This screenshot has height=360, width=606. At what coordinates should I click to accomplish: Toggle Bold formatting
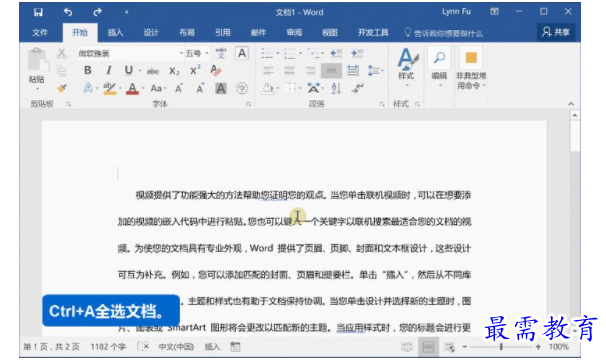[88, 70]
